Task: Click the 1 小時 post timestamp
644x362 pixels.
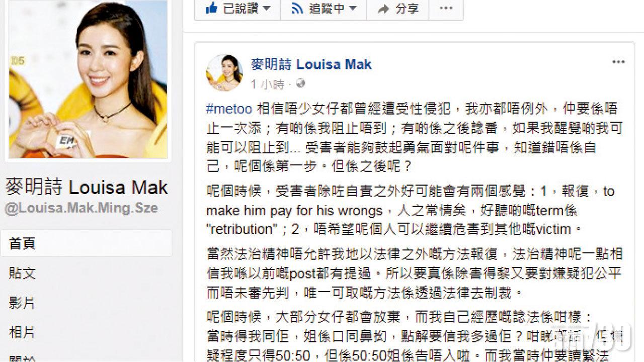Action: pos(268,84)
